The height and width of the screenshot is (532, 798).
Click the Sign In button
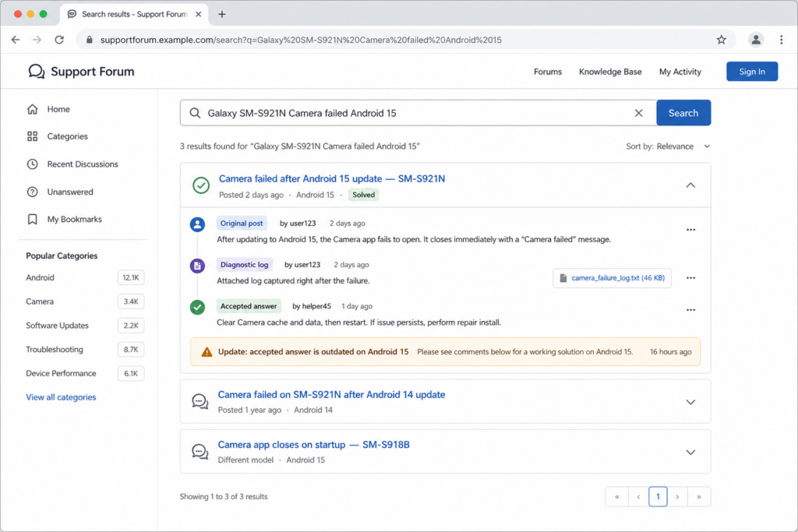[752, 72]
